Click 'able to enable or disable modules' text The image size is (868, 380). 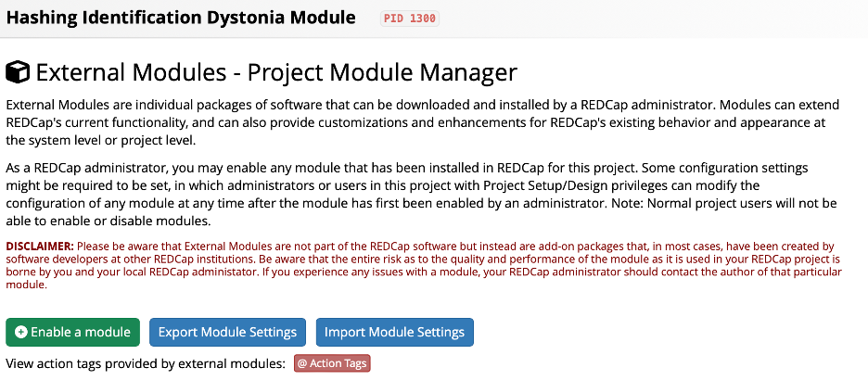tap(108, 222)
